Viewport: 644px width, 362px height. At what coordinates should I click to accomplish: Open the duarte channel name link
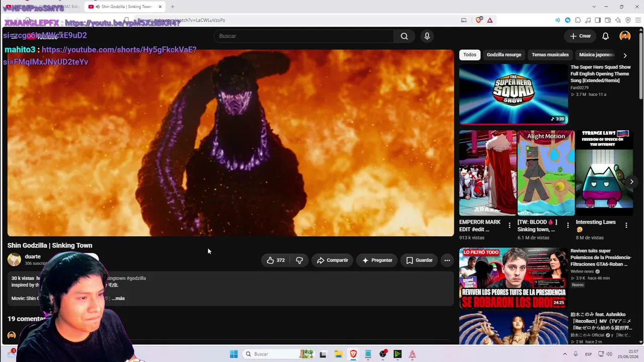pyautogui.click(x=33, y=256)
